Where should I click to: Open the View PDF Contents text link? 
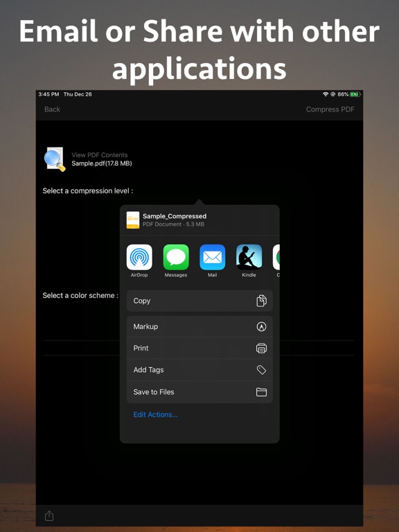pos(100,155)
